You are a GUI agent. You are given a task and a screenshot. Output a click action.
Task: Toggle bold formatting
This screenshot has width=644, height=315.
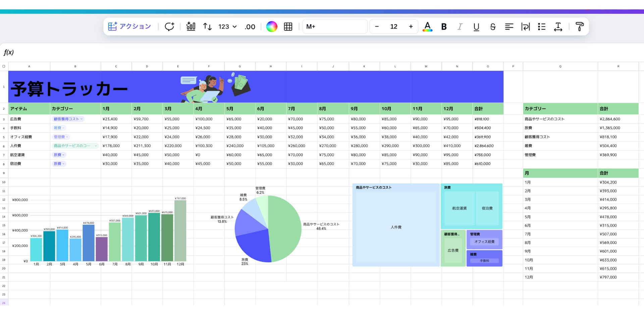[x=444, y=27]
